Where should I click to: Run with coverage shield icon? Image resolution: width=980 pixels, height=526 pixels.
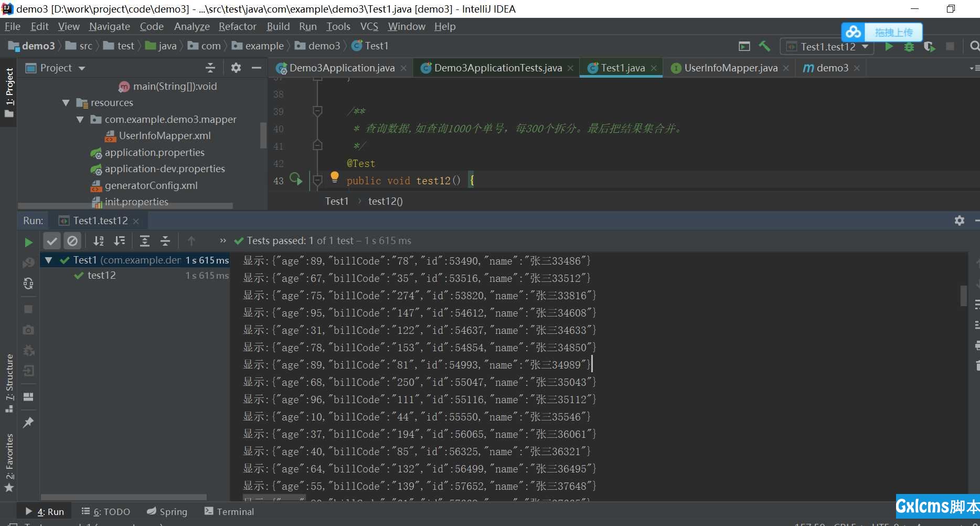tap(929, 47)
